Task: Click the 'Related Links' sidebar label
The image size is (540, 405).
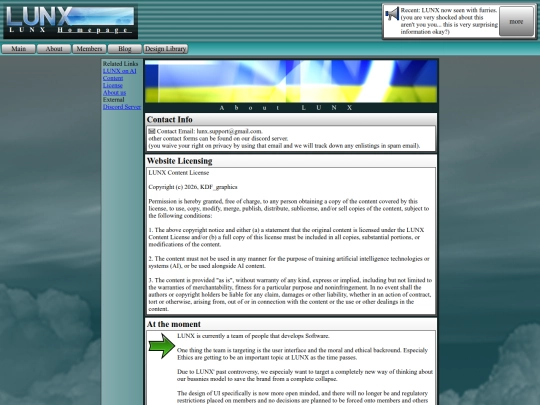Action: 120,64
